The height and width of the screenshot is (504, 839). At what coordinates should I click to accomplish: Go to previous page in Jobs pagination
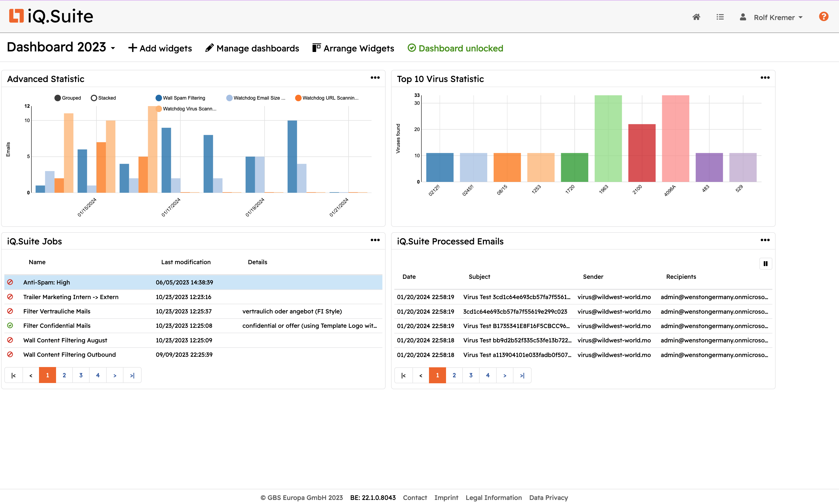[31, 375]
